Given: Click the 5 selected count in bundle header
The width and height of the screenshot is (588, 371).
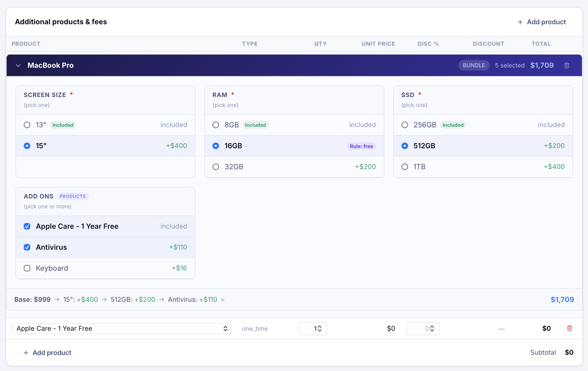Looking at the screenshot, I should 510,65.
